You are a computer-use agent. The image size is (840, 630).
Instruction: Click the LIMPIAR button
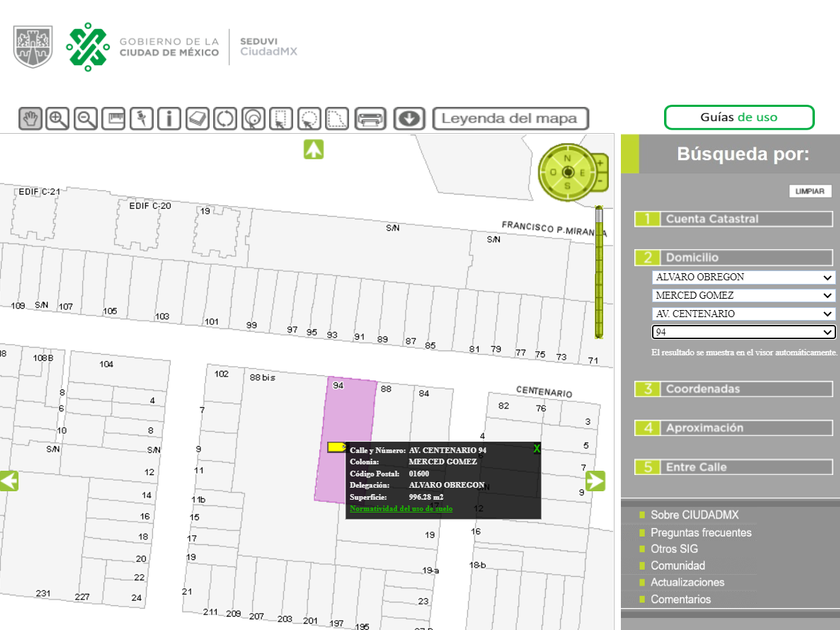[809, 191]
